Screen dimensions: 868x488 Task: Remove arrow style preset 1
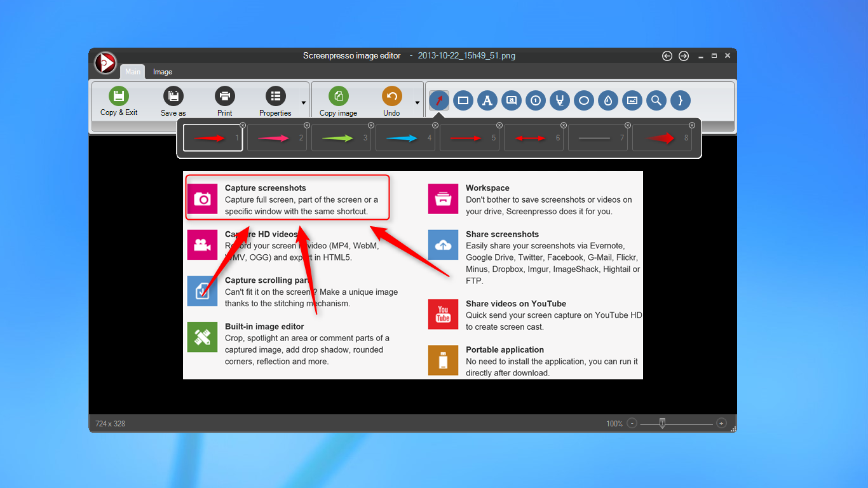[x=243, y=125]
